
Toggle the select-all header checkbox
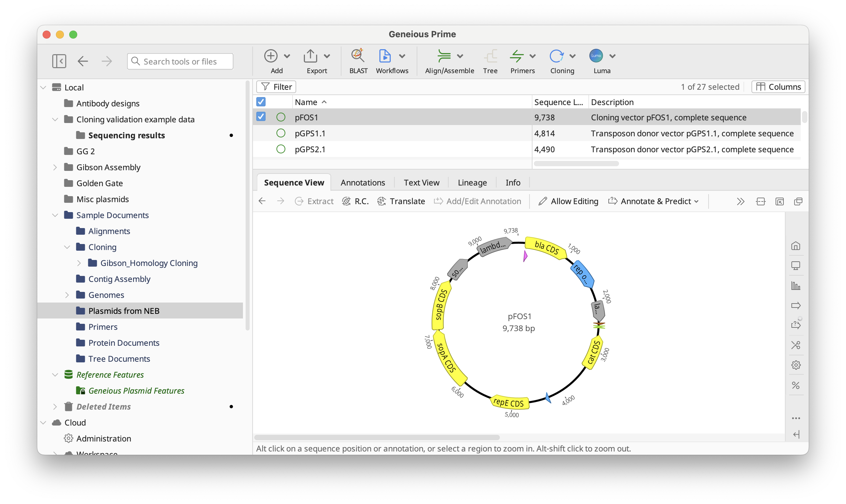tap(261, 102)
